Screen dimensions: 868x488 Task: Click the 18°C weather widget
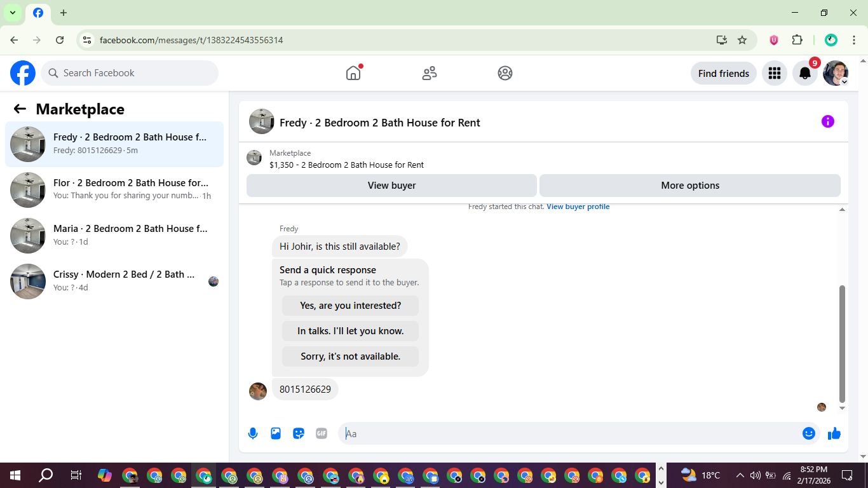point(700,475)
